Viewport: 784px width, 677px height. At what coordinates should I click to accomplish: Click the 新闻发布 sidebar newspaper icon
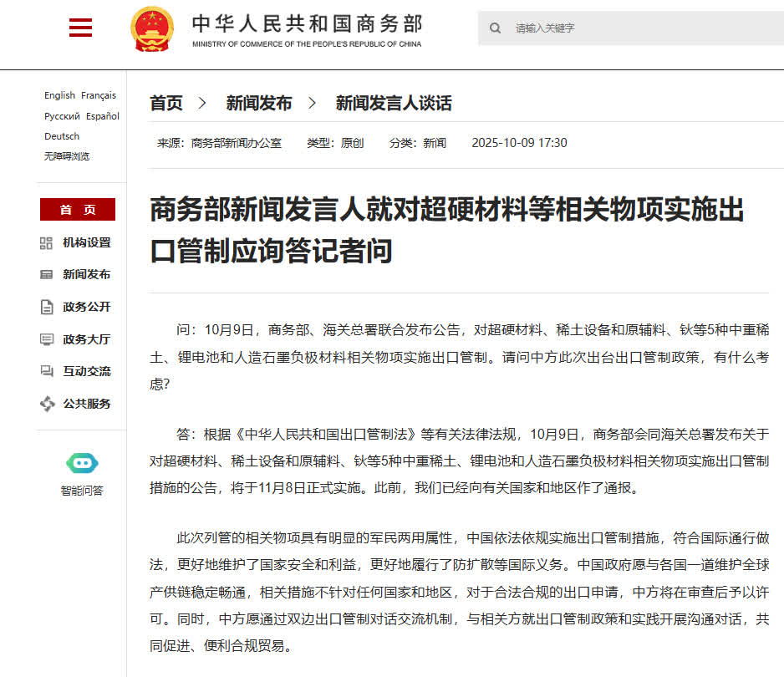(47, 275)
